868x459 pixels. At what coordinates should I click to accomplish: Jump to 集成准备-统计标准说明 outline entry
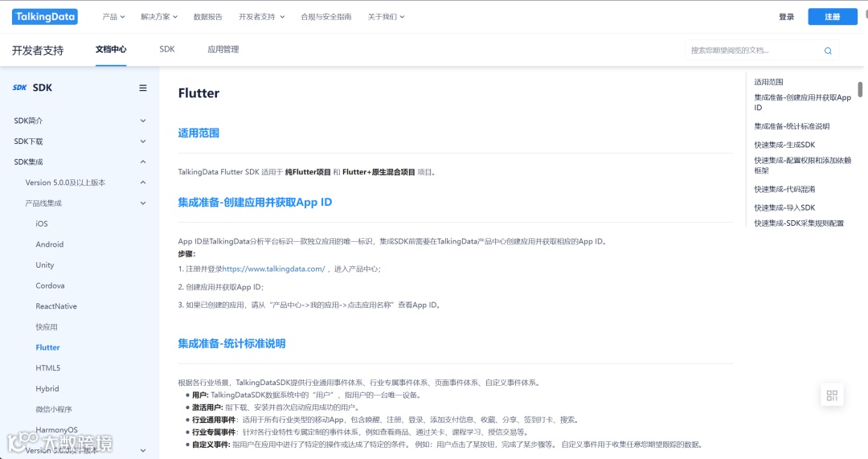[792, 126]
